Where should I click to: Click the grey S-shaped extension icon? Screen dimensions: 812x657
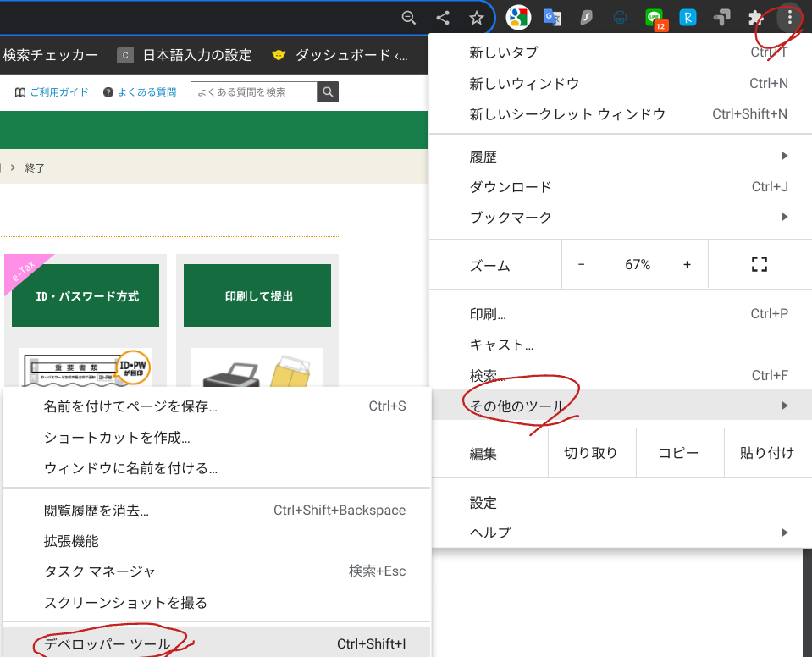(586, 18)
